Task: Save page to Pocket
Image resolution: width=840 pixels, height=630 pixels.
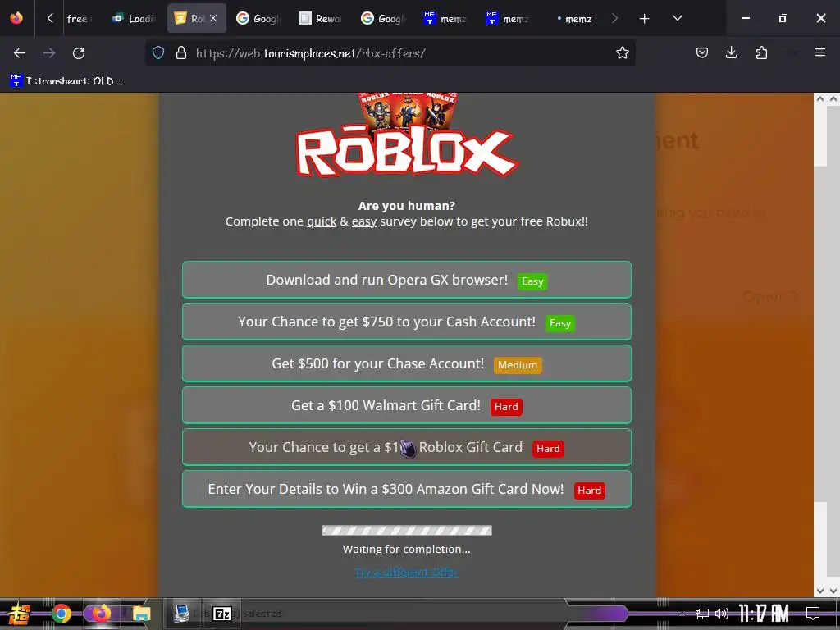Action: click(702, 52)
